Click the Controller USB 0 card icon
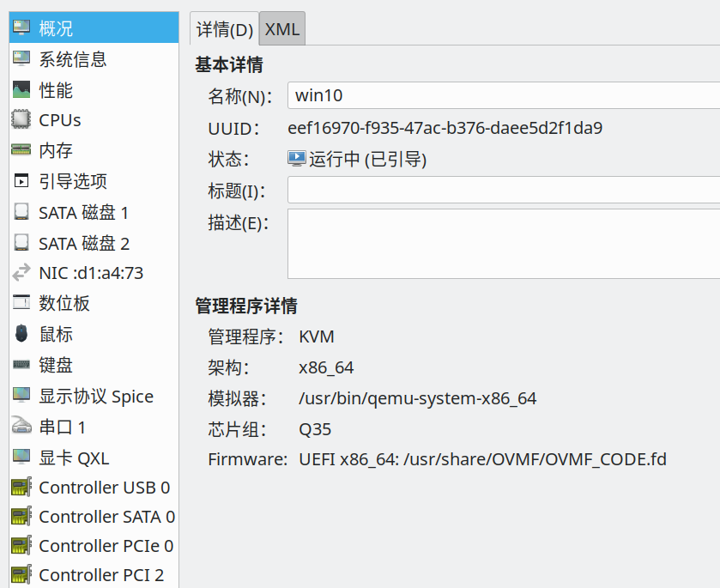The width and height of the screenshot is (720, 588). pos(21,488)
